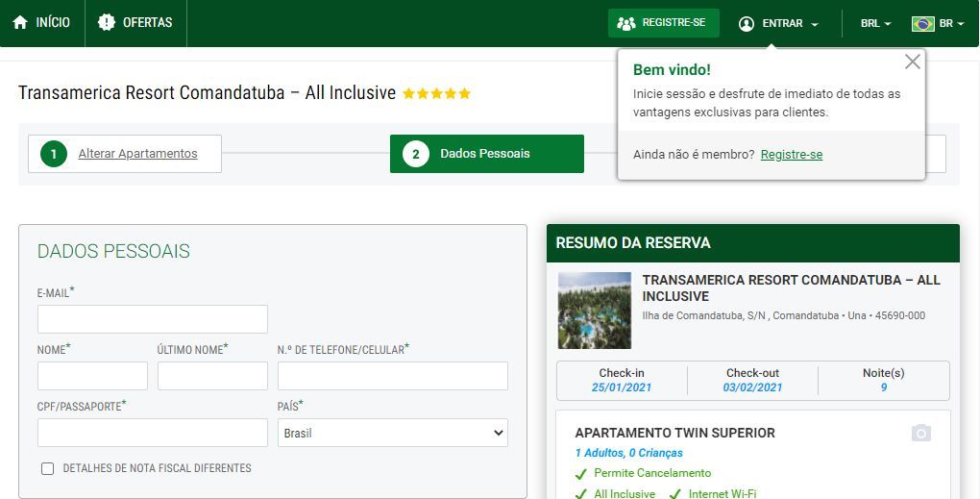This screenshot has width=980, height=499.
Task: Click the Ilha de Comandatuba address text
Action: [x=784, y=315]
